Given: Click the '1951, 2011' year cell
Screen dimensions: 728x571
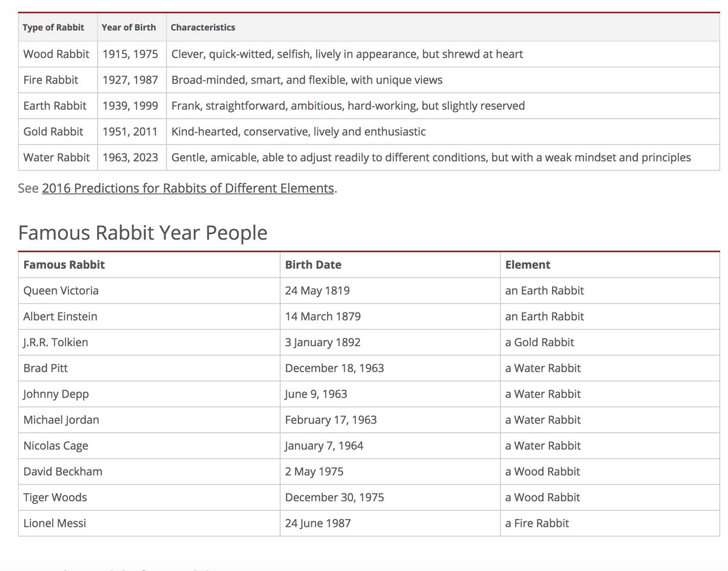Looking at the screenshot, I should (x=132, y=132).
